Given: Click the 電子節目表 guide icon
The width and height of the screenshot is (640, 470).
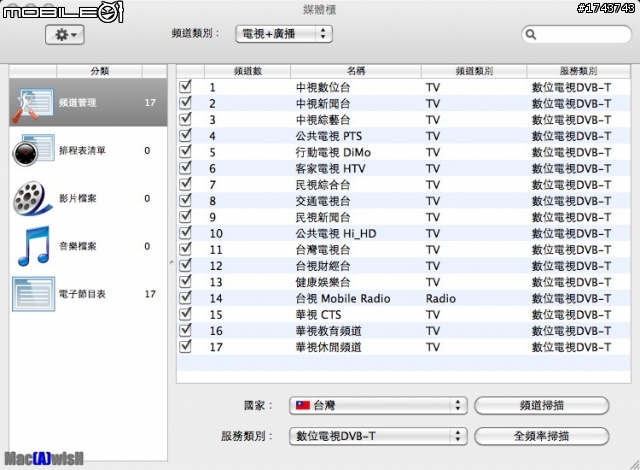Looking at the screenshot, I should pos(33,294).
